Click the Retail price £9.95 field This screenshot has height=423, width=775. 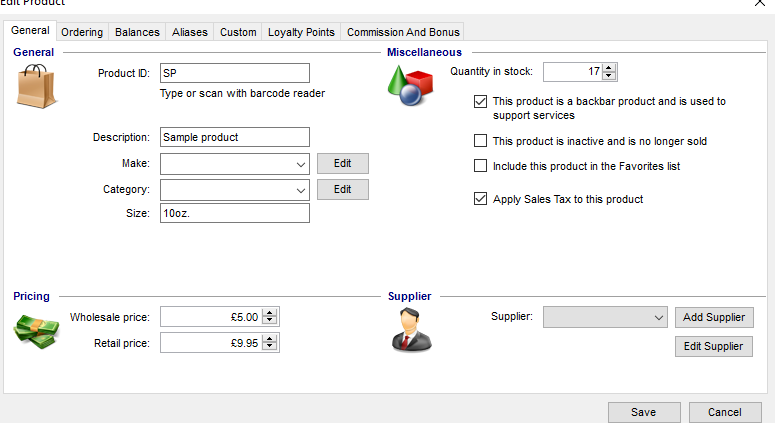212,343
